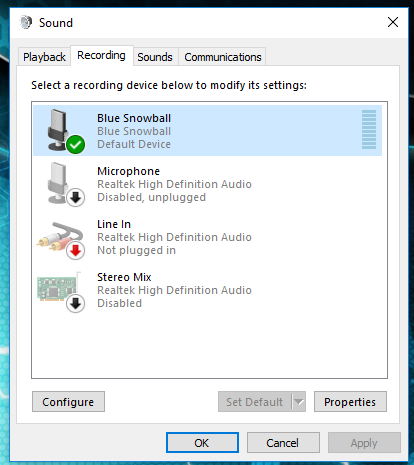Select the Stereo Mix device entry

click(x=207, y=290)
